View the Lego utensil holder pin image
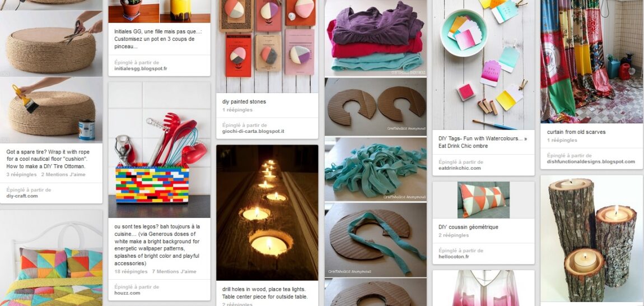Screen dimensions: 644x306 (x=160, y=150)
